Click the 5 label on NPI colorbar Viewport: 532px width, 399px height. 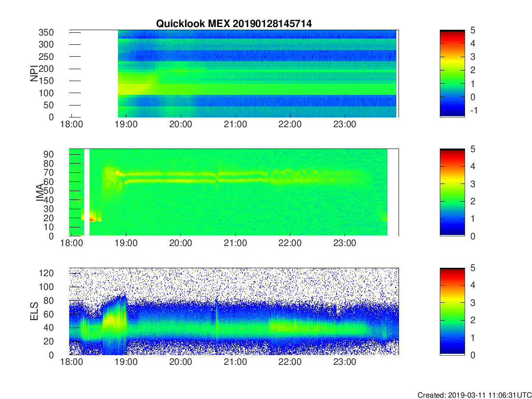[x=472, y=31]
